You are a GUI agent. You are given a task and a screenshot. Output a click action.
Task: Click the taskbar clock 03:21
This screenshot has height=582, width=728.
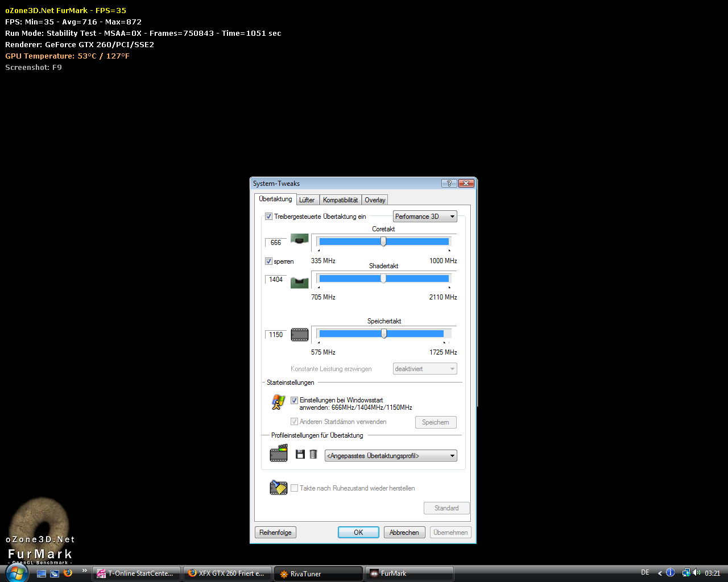[x=713, y=573]
